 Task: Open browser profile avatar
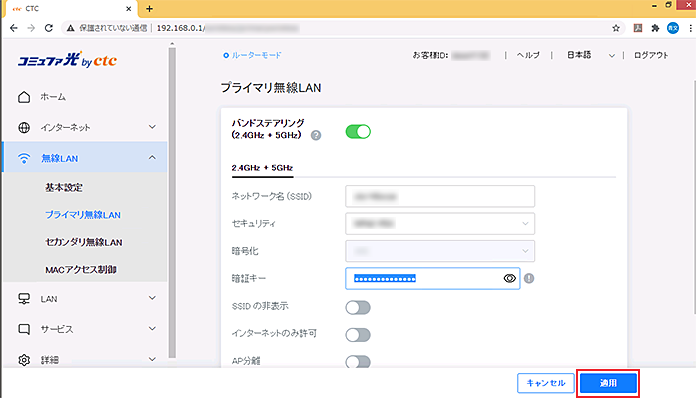pyautogui.click(x=673, y=28)
